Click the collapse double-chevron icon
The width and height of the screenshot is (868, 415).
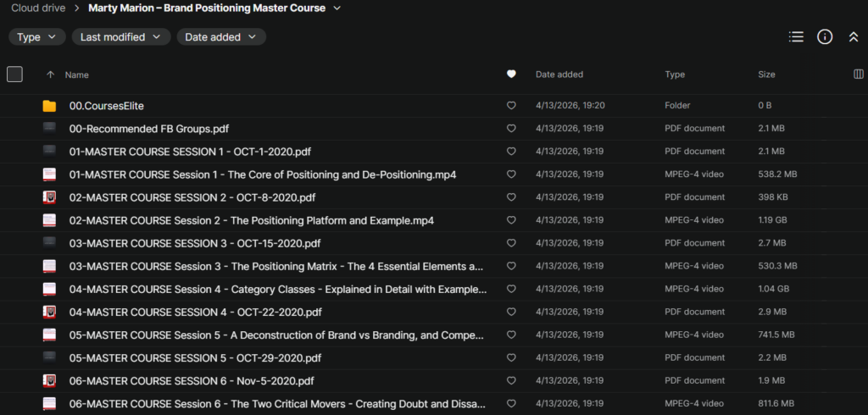point(854,37)
